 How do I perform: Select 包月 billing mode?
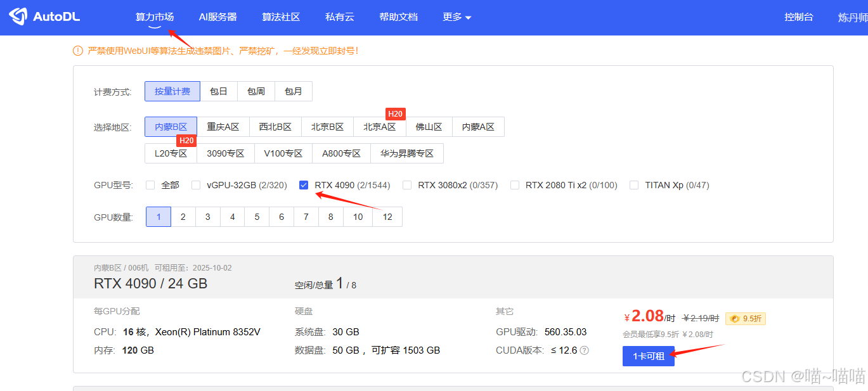[294, 91]
